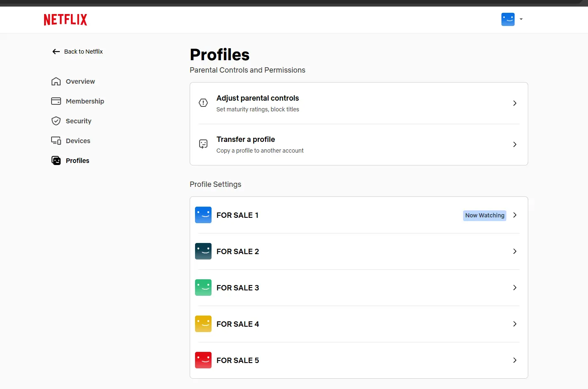The width and height of the screenshot is (588, 389).
Task: Click 'Set maturity ratings, block titles' text
Action: [x=258, y=109]
